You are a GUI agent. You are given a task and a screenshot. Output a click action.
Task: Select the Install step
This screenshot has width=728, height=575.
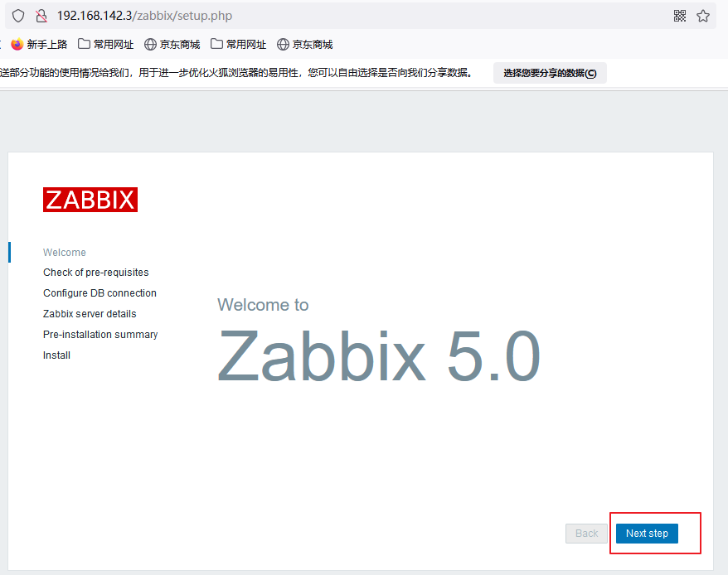[56, 355]
